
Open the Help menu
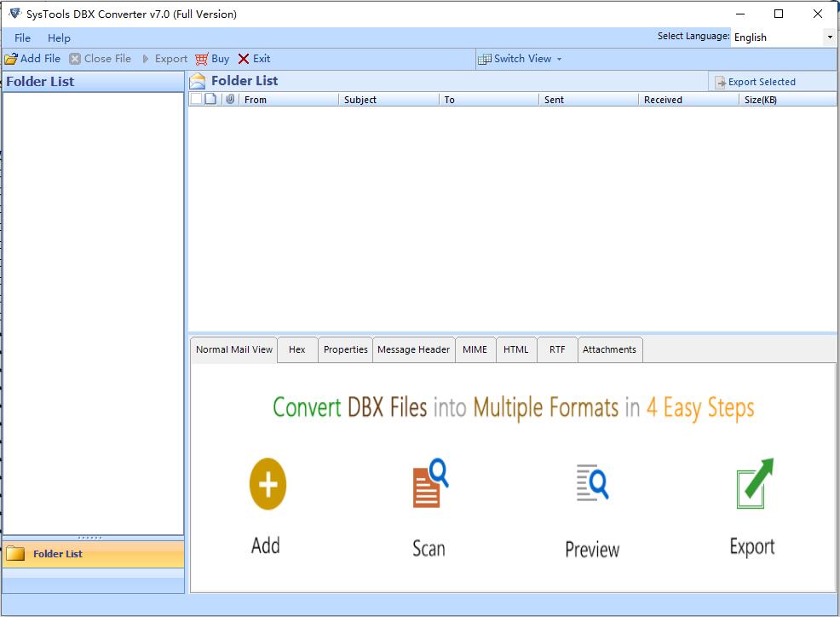pos(59,38)
